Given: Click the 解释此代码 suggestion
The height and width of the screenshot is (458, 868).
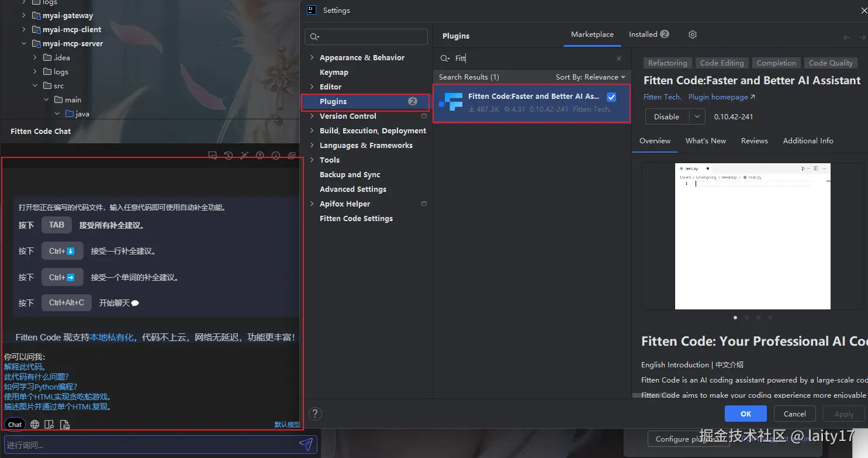Looking at the screenshot, I should tap(25, 367).
